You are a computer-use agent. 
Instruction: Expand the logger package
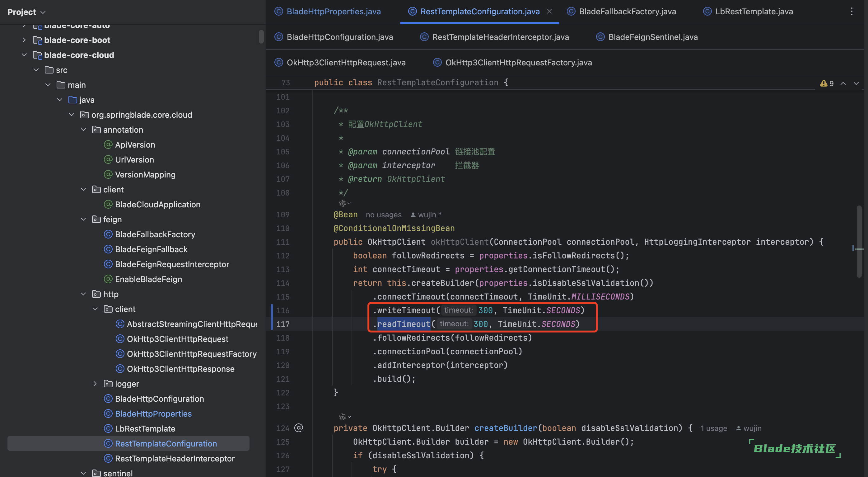click(x=95, y=384)
